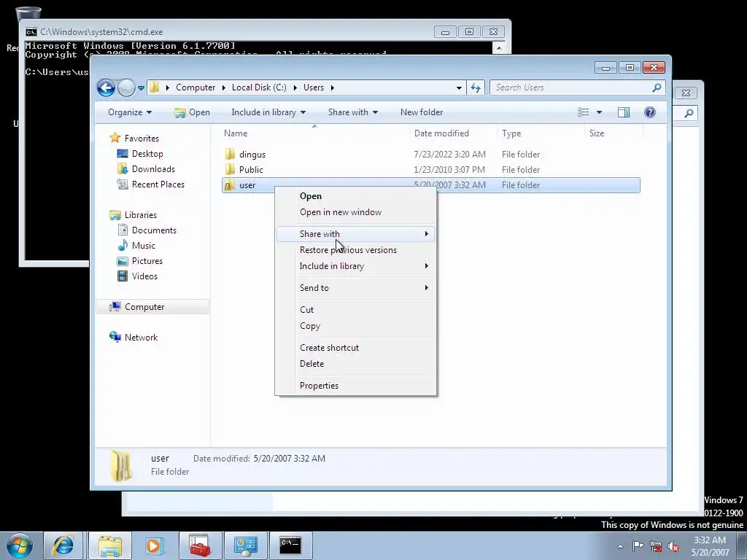Open the Videos library
Image resolution: width=747 pixels, height=560 pixels.
pyautogui.click(x=144, y=276)
